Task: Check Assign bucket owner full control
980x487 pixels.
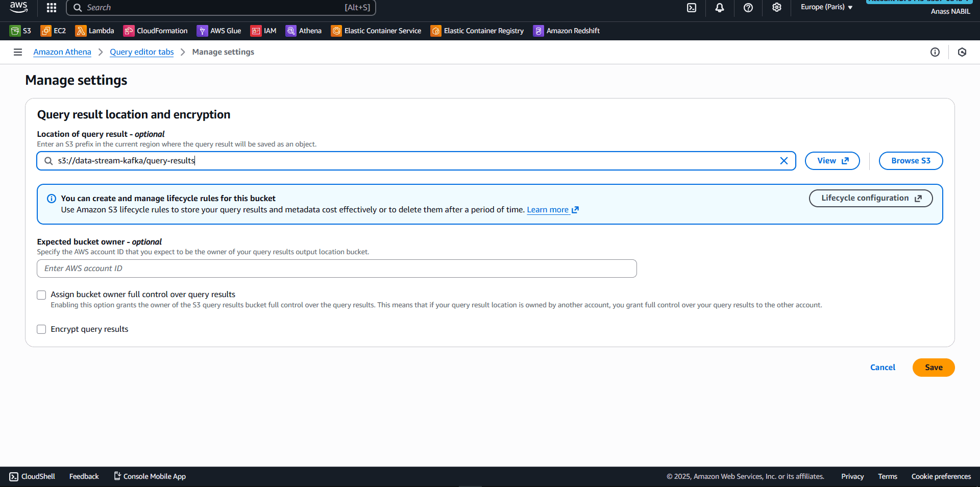Action: pos(41,295)
